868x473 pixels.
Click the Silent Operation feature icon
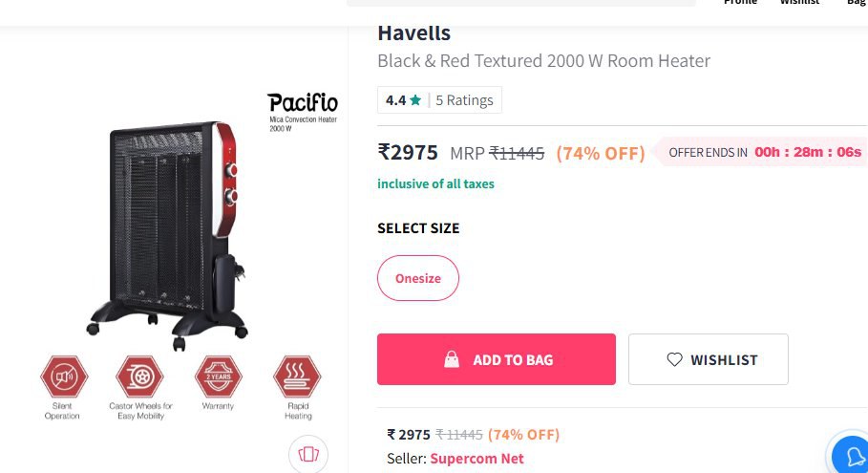coord(64,376)
